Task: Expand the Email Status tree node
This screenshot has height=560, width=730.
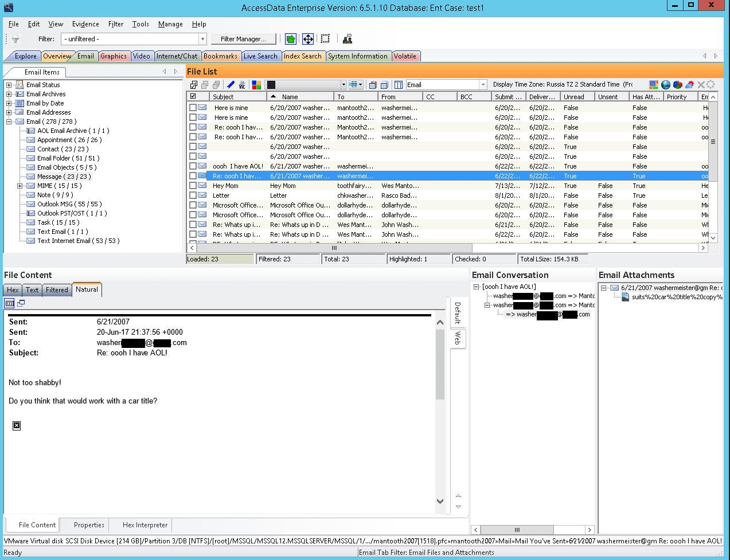Action: 9,85
